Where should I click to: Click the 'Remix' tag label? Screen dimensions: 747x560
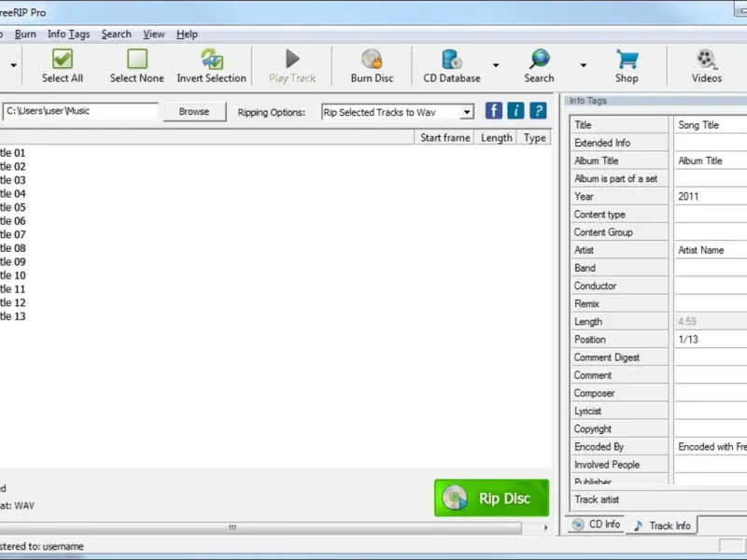click(x=586, y=304)
